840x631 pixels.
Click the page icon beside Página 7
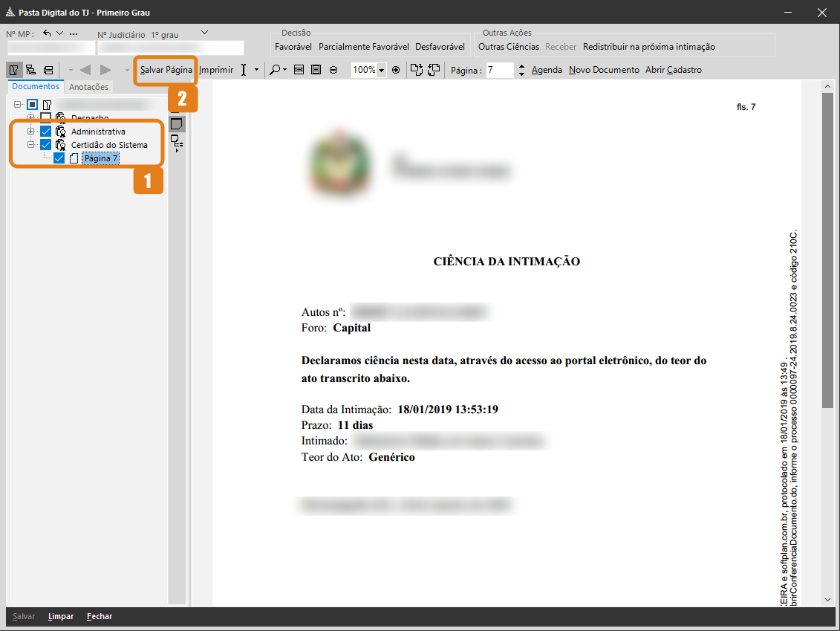point(74,158)
